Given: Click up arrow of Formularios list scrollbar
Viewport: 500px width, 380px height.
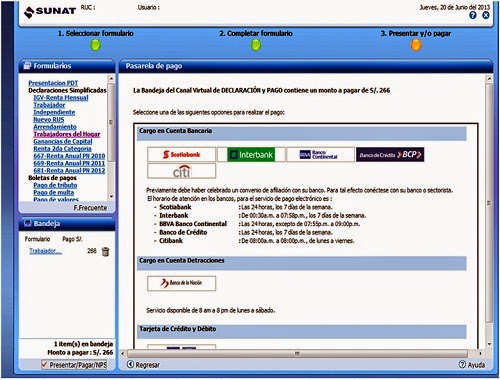Looking at the screenshot, I should pos(111,79).
